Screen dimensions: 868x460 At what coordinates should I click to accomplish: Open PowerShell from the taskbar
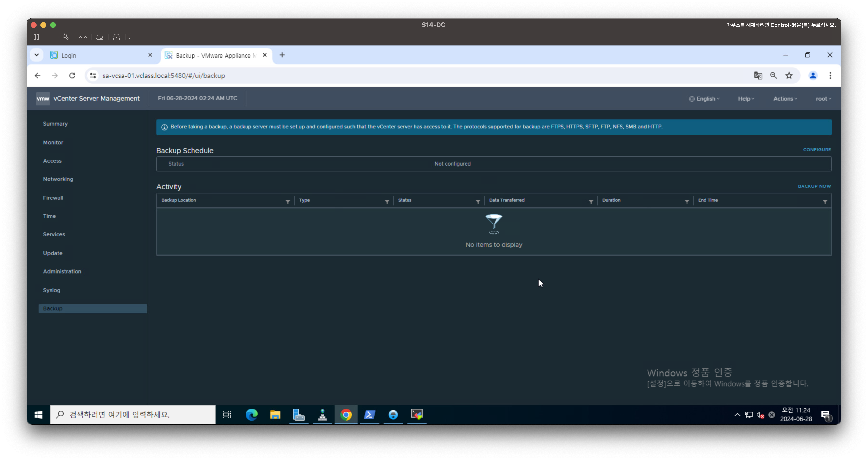pos(369,415)
